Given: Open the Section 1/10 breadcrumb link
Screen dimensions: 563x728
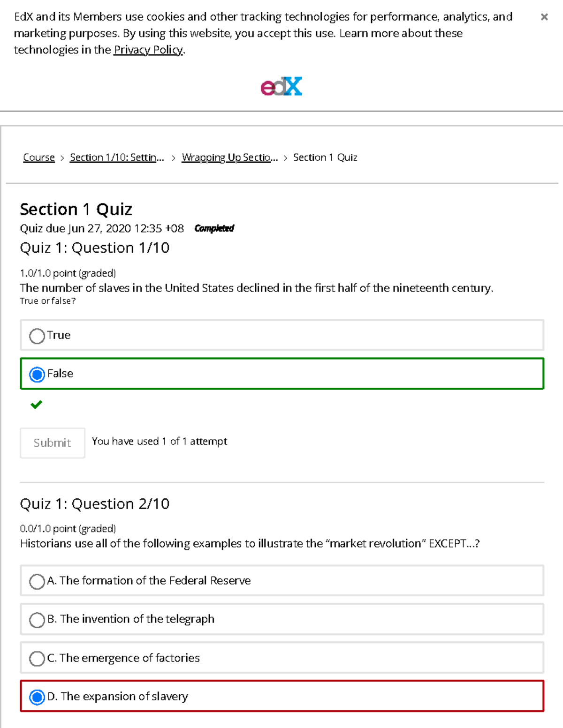Looking at the screenshot, I should pyautogui.click(x=117, y=158).
